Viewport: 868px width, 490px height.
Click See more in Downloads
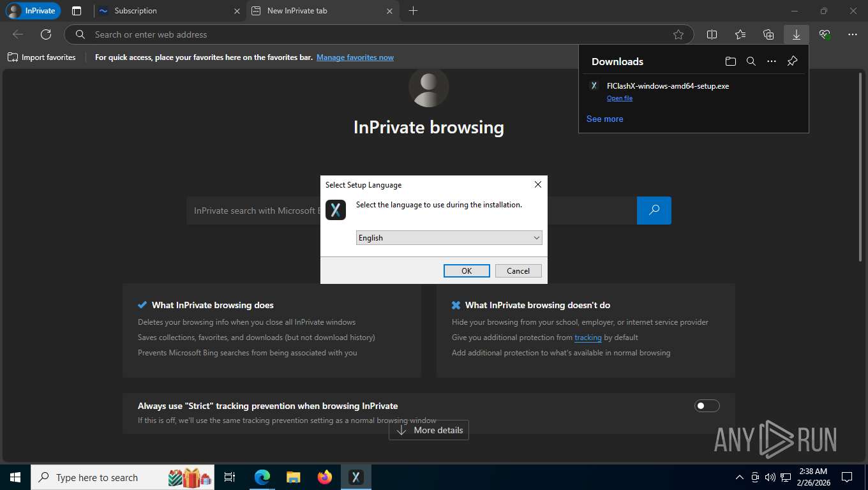604,119
